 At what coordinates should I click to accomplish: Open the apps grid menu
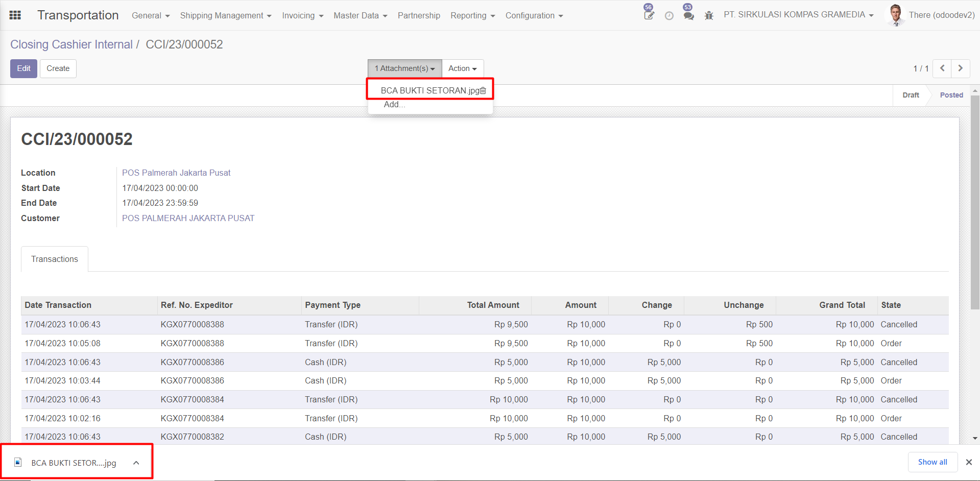pyautogui.click(x=15, y=15)
